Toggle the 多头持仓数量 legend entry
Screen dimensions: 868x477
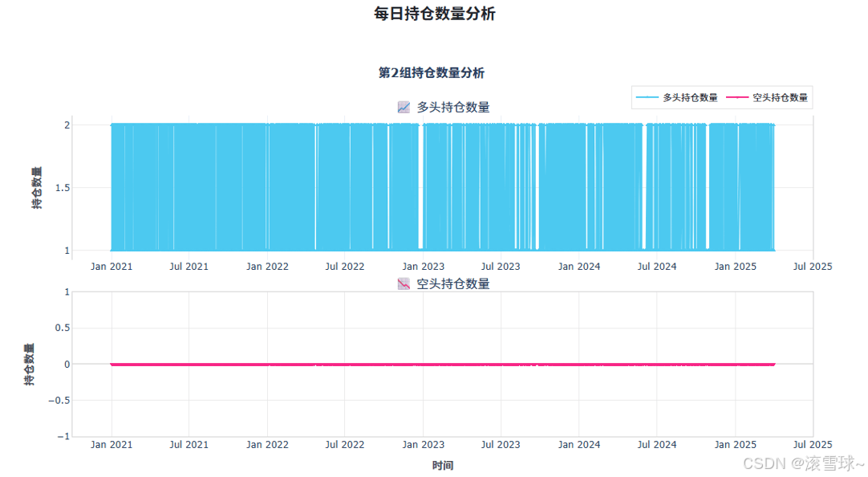(x=676, y=97)
